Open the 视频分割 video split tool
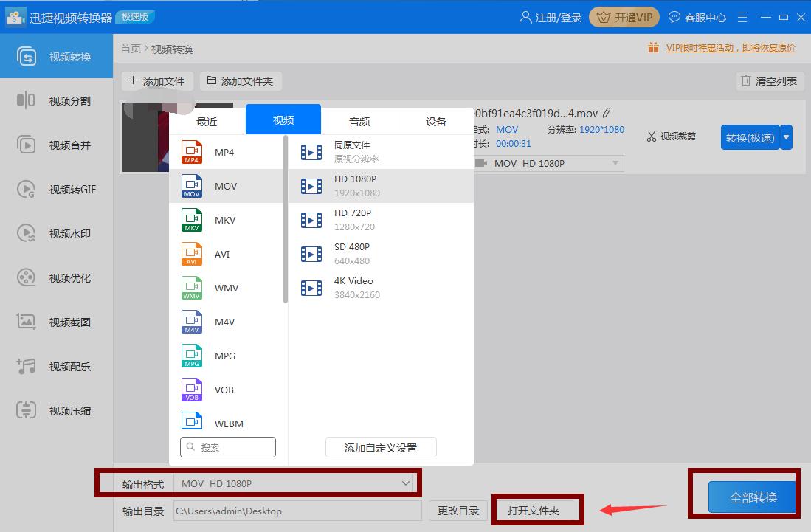The height and width of the screenshot is (532, 811). pyautogui.click(x=56, y=101)
